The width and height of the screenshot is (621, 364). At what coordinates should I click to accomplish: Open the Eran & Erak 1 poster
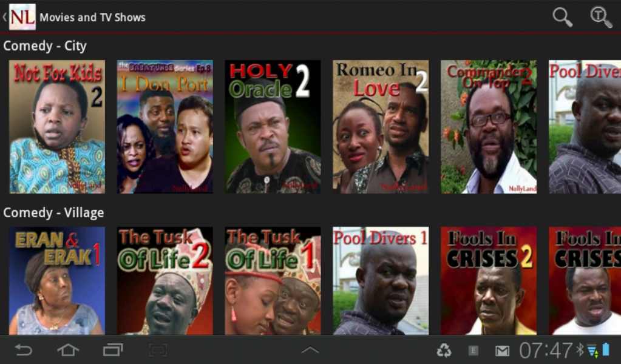coord(57,280)
